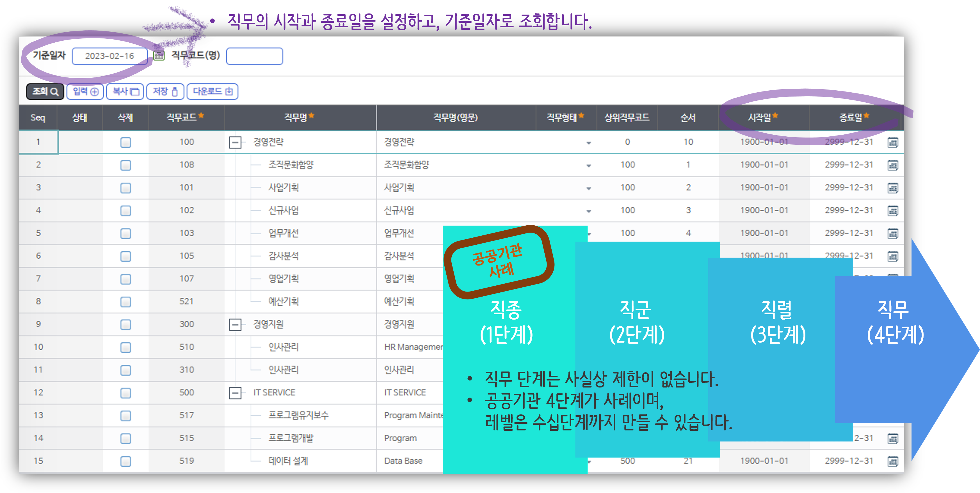This screenshot has height=493, width=980.
Task: Open end-date calendar for row 3 사업기획
Action: (892, 188)
